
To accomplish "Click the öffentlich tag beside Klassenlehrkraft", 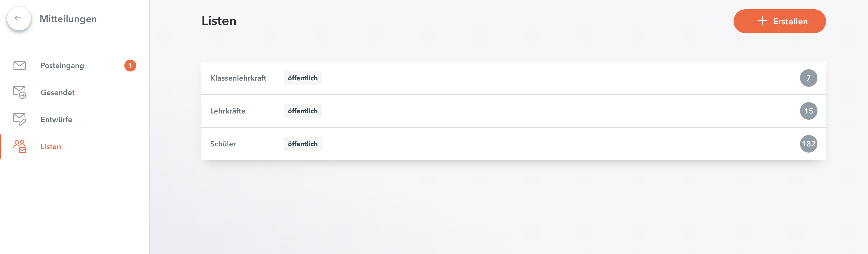I will 302,78.
